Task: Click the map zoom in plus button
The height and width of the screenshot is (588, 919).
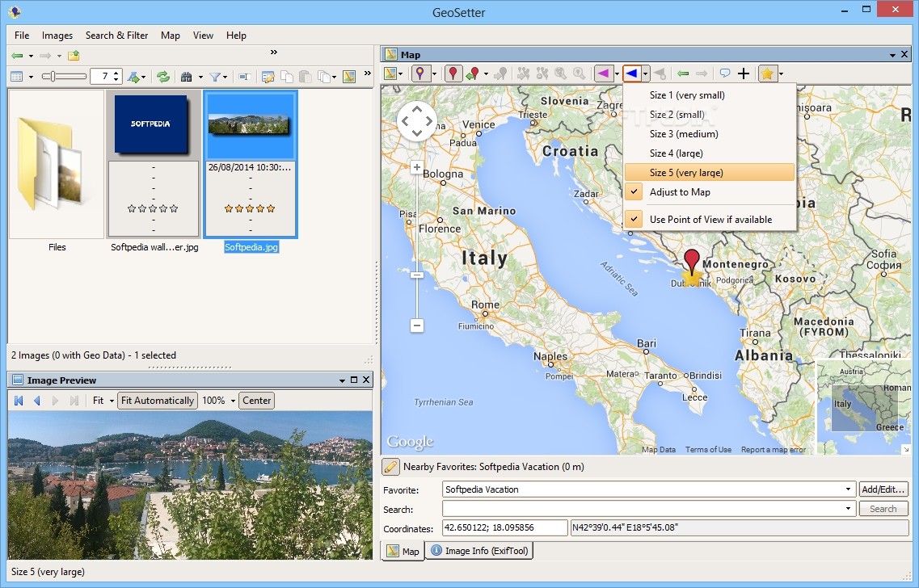Action: (417, 167)
